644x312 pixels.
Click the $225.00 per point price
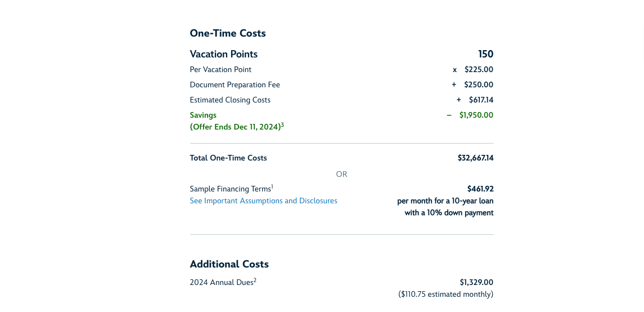(479, 70)
